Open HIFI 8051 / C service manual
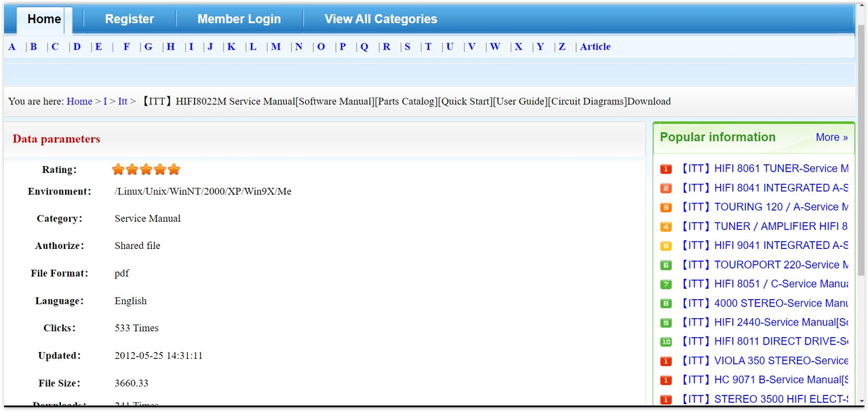The width and height of the screenshot is (868, 411). 764,283
